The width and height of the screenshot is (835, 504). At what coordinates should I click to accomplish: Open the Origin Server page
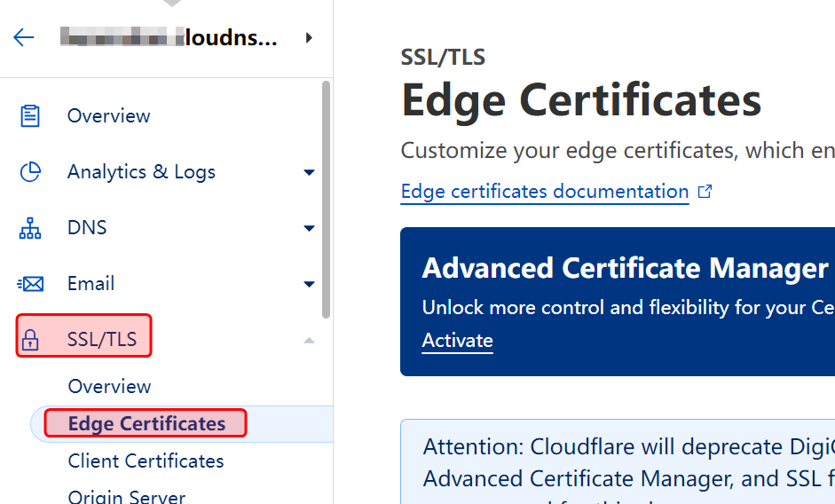coord(127,496)
